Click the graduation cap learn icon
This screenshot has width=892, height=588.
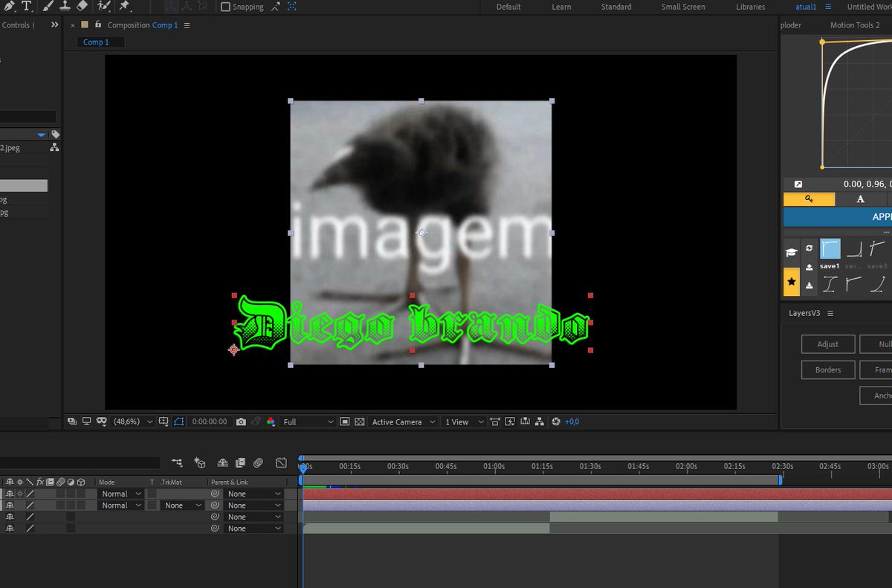(792, 252)
